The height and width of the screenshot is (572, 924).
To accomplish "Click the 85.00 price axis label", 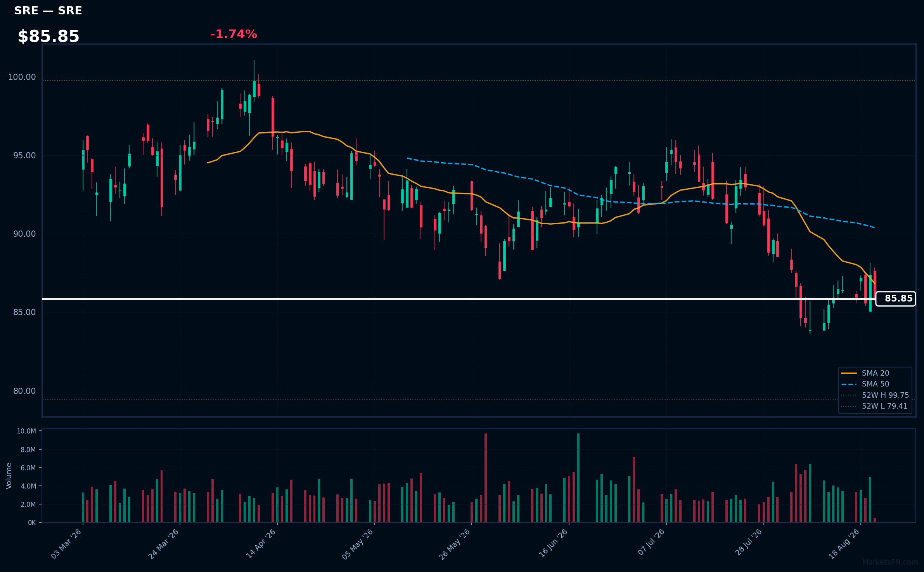I will pos(24,312).
